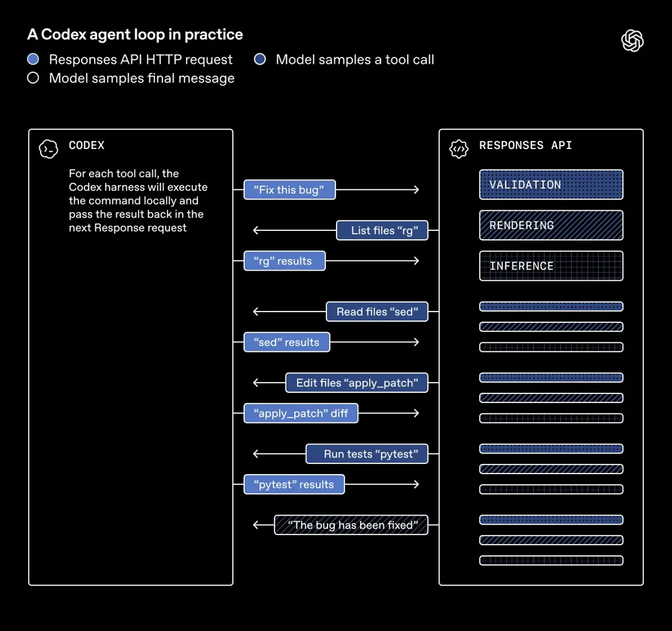Select the Run tests "pytest" box
Screen dimensions: 672x631
point(367,454)
